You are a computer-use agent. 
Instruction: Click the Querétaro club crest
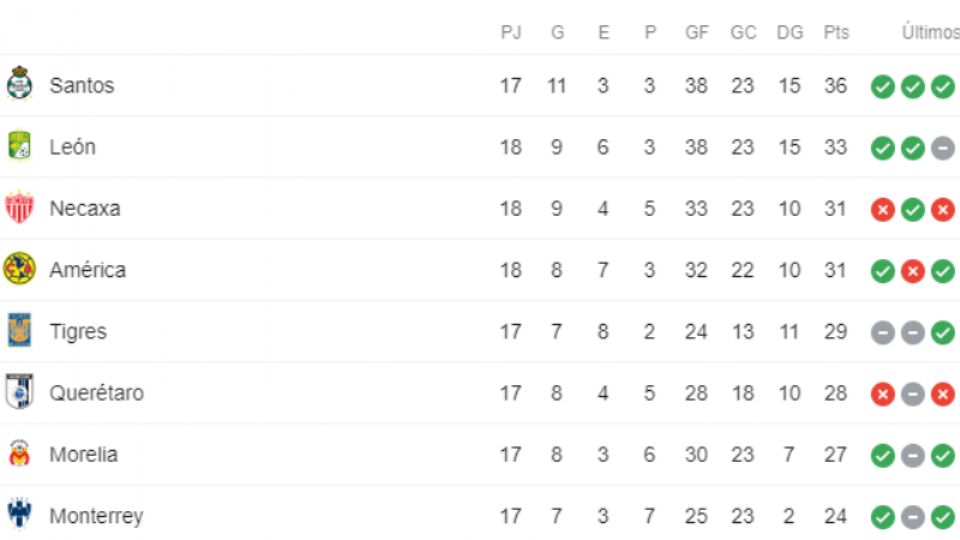pyautogui.click(x=19, y=392)
